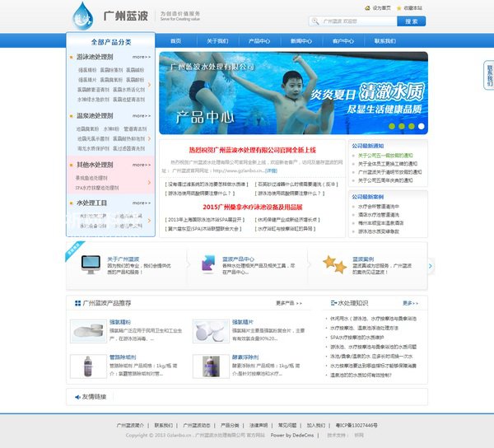This screenshot has width=494, height=448.
Task: Click footer link 常见问题
Action: point(287,425)
